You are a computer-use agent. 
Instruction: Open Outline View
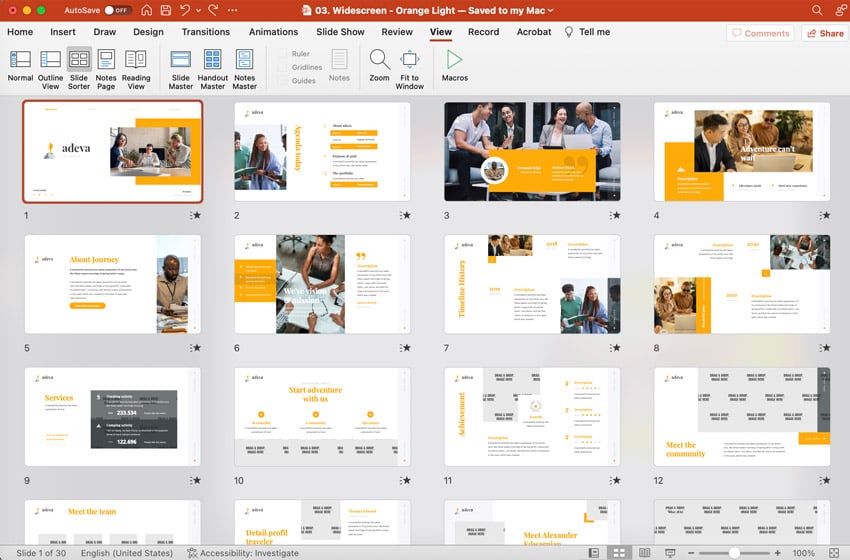pyautogui.click(x=50, y=66)
